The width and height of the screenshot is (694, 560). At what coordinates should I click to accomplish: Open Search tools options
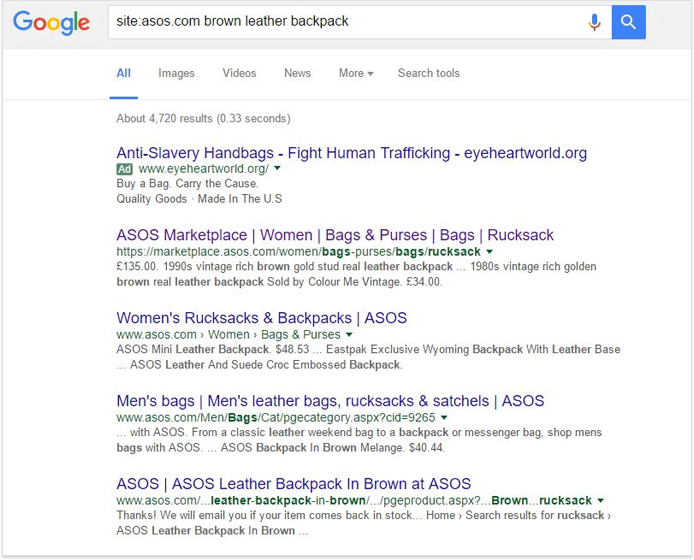pos(428,73)
